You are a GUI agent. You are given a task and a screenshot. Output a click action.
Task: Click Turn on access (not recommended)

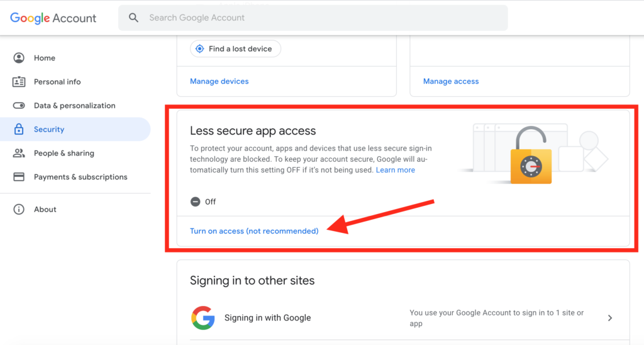point(254,231)
